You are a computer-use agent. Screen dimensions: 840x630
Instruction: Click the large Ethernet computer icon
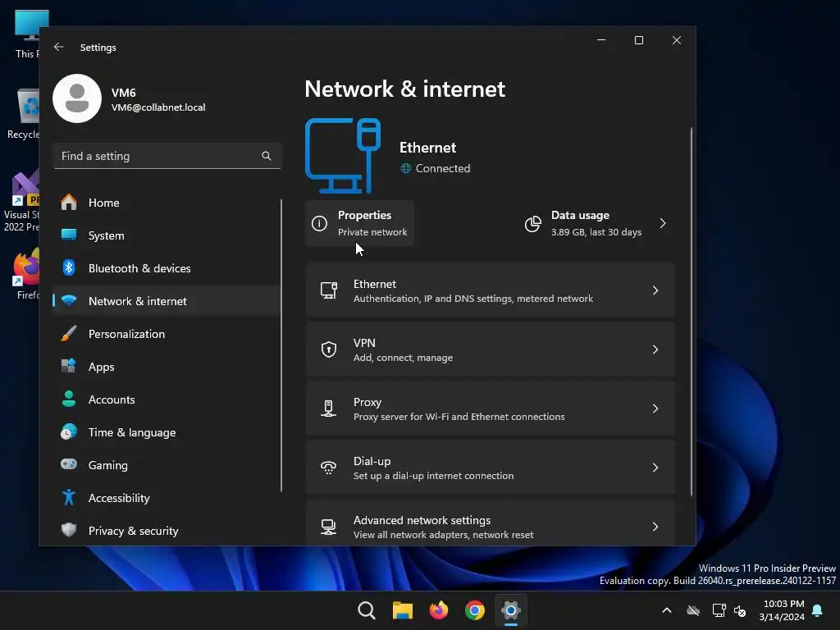click(343, 156)
